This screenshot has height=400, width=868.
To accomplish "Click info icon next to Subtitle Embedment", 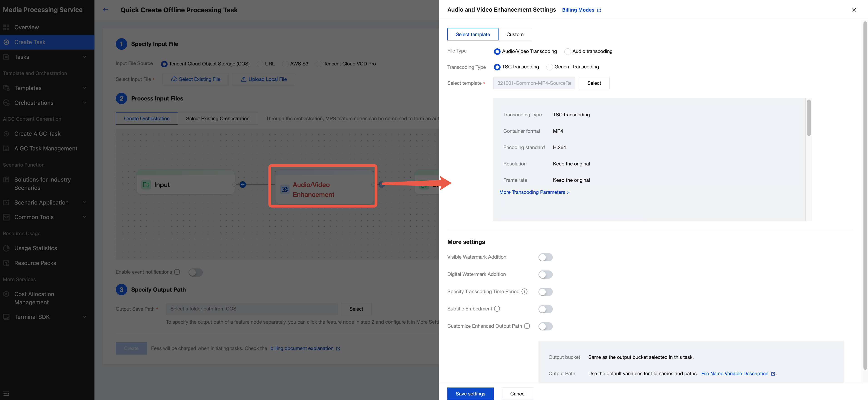I will coord(497,309).
